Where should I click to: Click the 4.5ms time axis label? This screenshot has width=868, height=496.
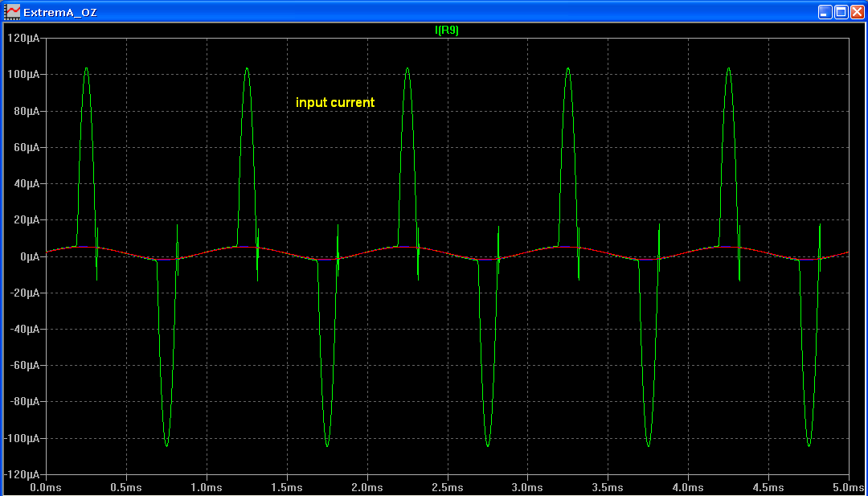click(x=769, y=488)
